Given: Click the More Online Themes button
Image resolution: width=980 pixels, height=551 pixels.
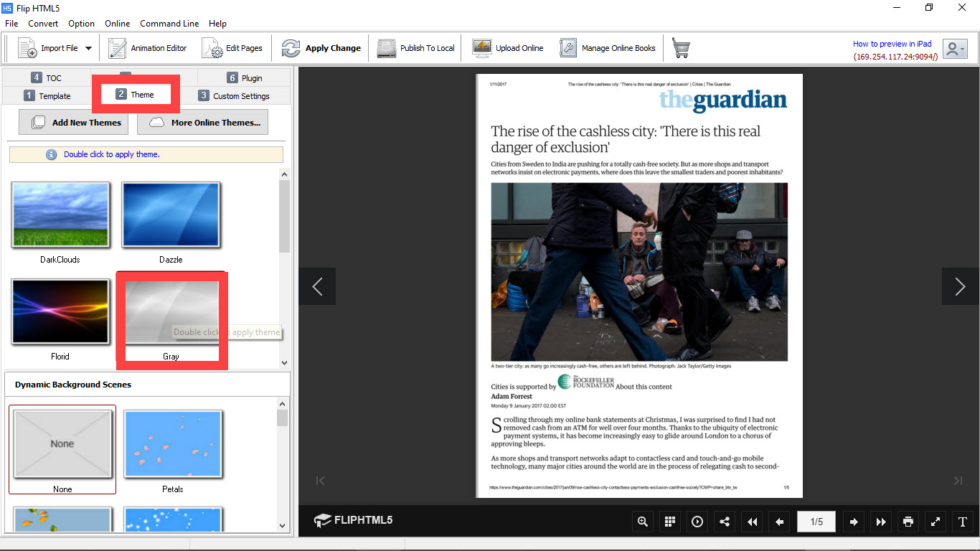Looking at the screenshot, I should [x=203, y=122].
